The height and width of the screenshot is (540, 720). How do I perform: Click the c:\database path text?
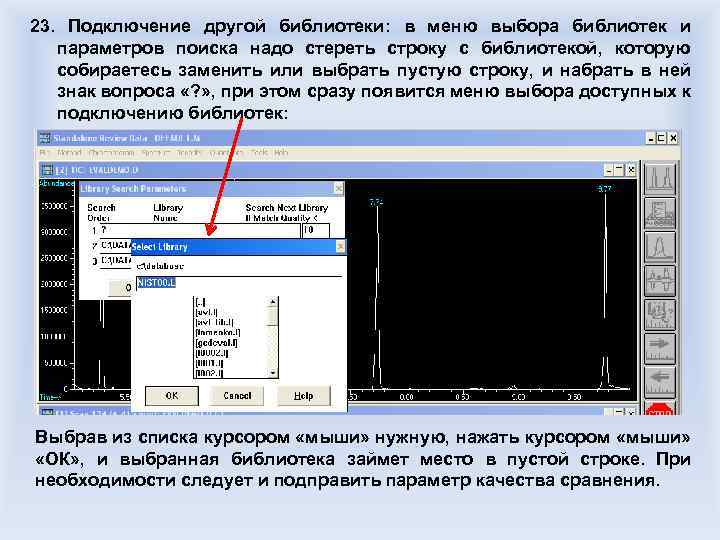[160, 266]
